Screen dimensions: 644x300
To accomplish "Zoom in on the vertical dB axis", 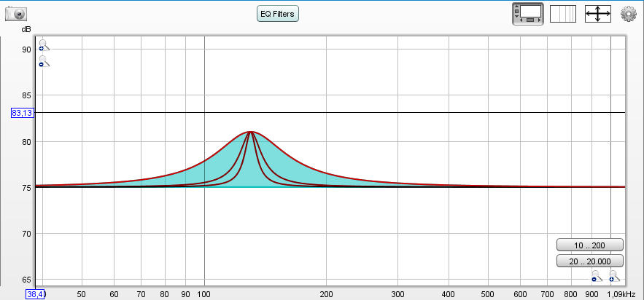I will (44, 45).
